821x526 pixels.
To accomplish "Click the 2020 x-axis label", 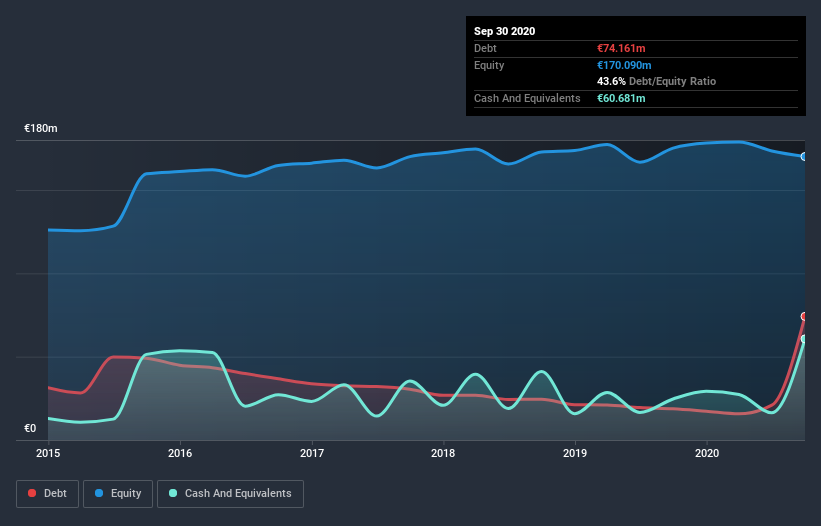I will (x=707, y=454).
